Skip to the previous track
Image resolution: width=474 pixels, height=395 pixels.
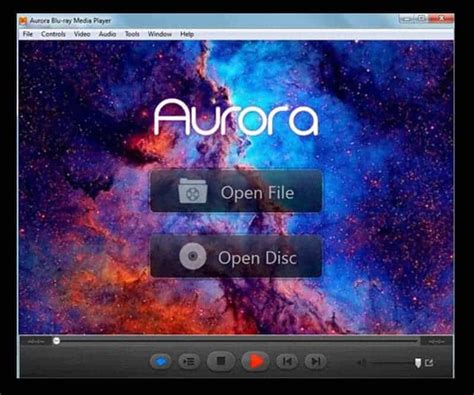click(287, 361)
